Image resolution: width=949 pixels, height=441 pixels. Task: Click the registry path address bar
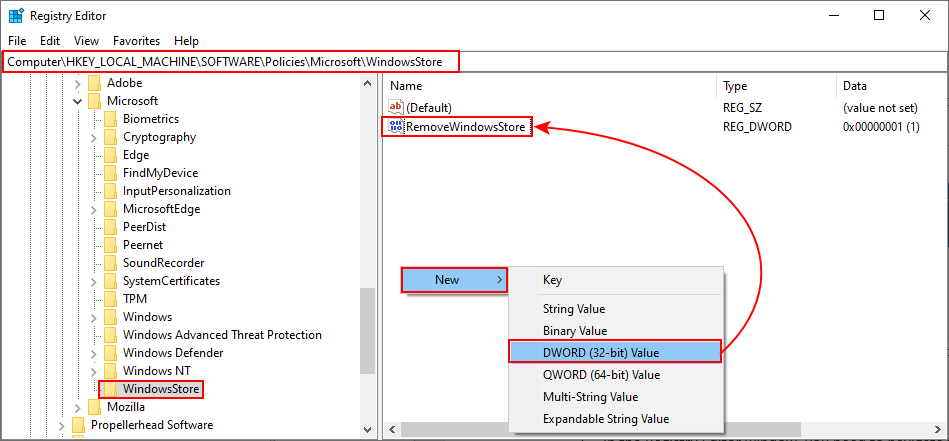(232, 62)
